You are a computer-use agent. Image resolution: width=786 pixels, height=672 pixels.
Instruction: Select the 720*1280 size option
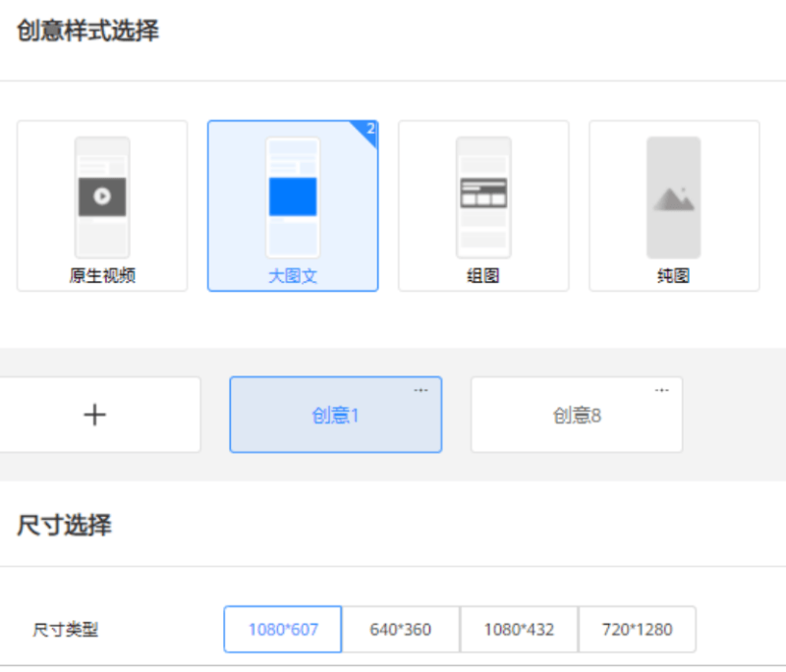click(x=637, y=629)
